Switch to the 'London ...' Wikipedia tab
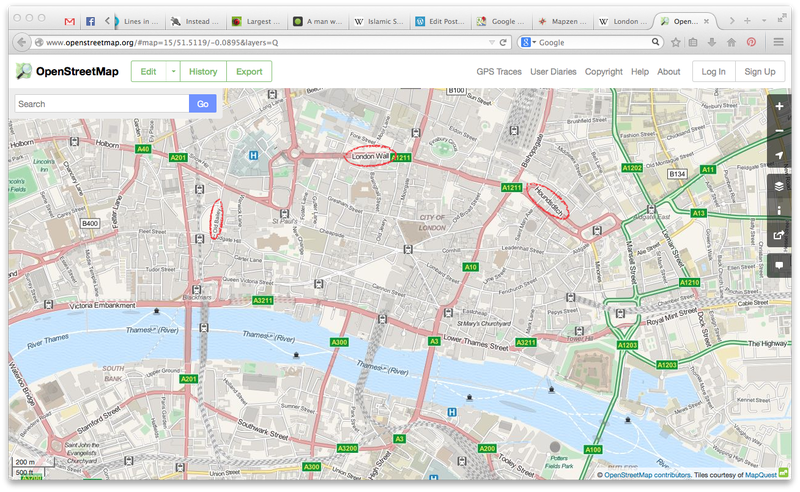 pos(625,21)
